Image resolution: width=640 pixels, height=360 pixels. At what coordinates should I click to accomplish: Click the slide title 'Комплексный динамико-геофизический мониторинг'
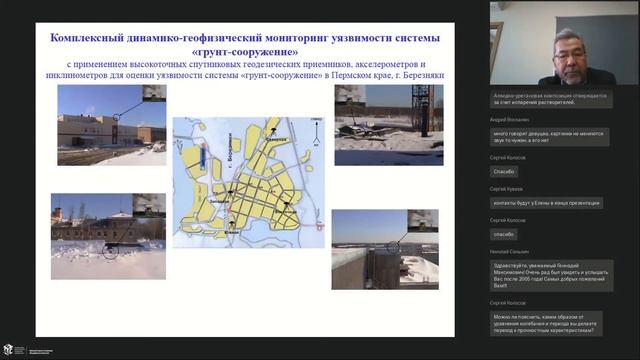(245, 44)
